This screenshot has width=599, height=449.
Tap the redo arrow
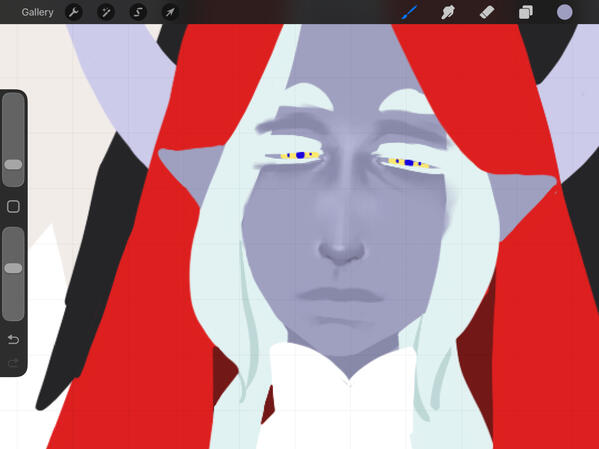tap(13, 362)
